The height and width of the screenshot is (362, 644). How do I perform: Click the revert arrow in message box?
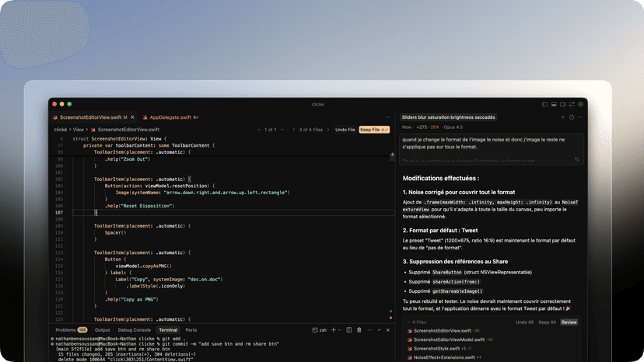tap(577, 159)
